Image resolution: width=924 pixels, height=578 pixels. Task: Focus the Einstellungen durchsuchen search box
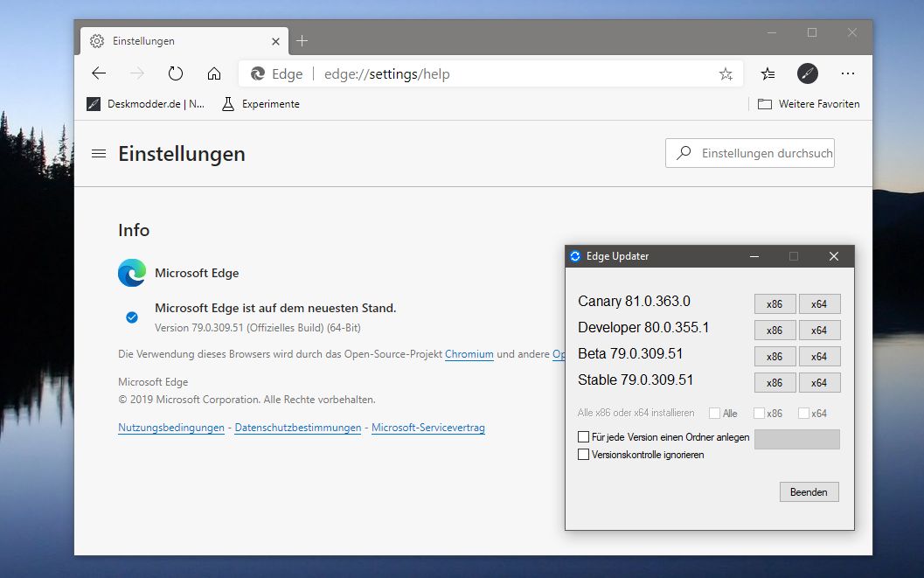749,153
